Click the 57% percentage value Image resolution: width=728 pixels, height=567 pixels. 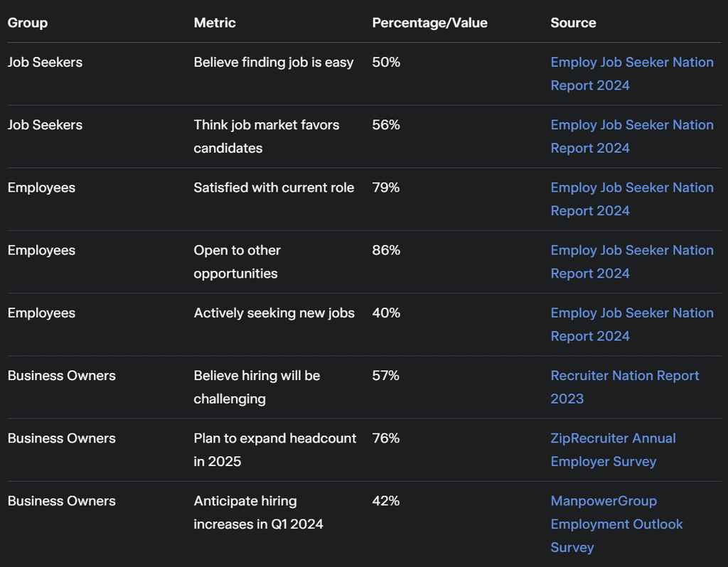(386, 376)
